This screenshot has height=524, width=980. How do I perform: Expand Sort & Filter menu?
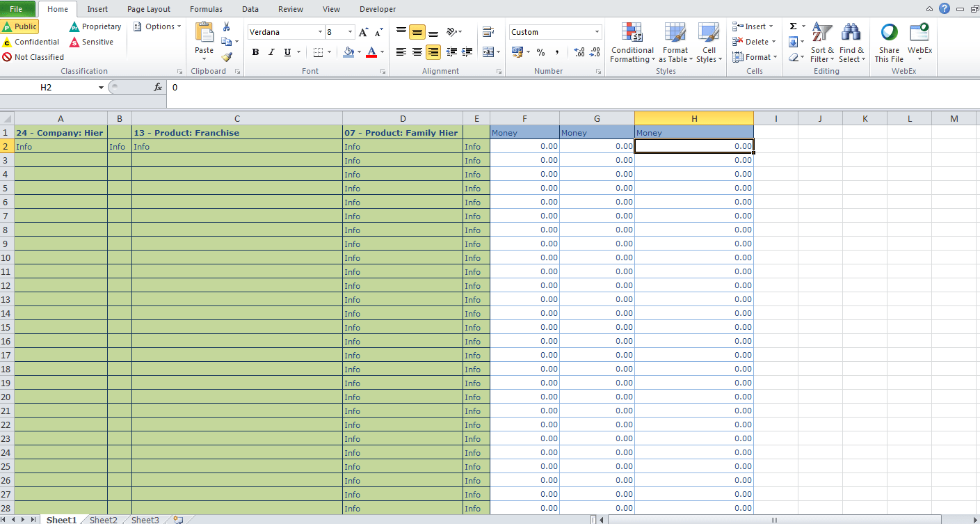tap(822, 42)
